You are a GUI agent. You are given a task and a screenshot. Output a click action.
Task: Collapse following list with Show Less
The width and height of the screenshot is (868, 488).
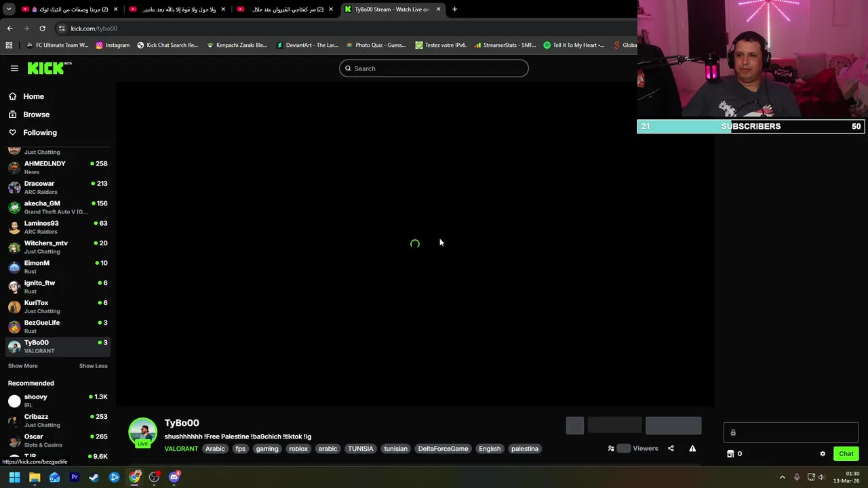[x=93, y=366]
